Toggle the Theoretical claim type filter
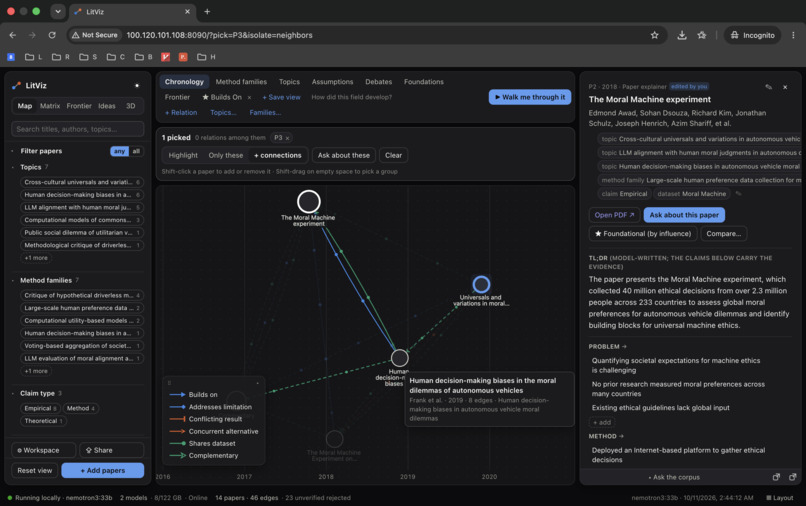 point(44,421)
